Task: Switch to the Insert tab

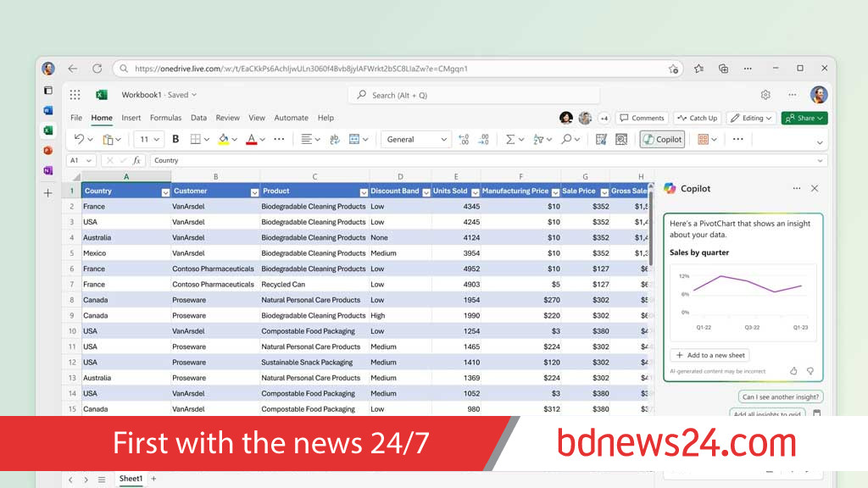Action: [x=131, y=118]
